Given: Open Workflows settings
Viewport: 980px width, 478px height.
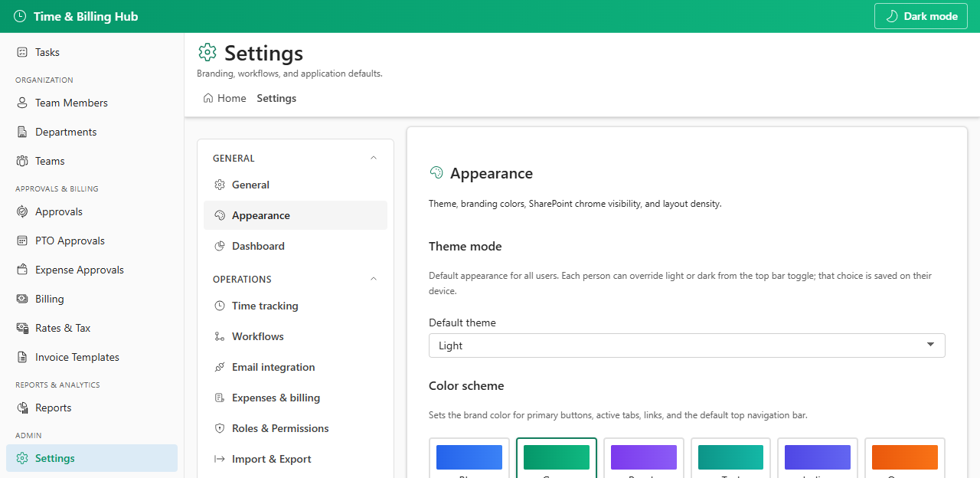Looking at the screenshot, I should click(x=296, y=336).
